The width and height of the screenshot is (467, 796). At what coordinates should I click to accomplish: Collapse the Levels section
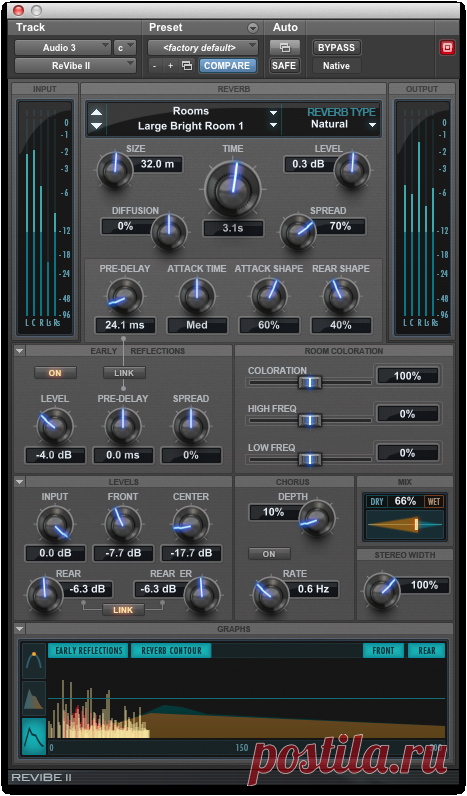tap(19, 481)
